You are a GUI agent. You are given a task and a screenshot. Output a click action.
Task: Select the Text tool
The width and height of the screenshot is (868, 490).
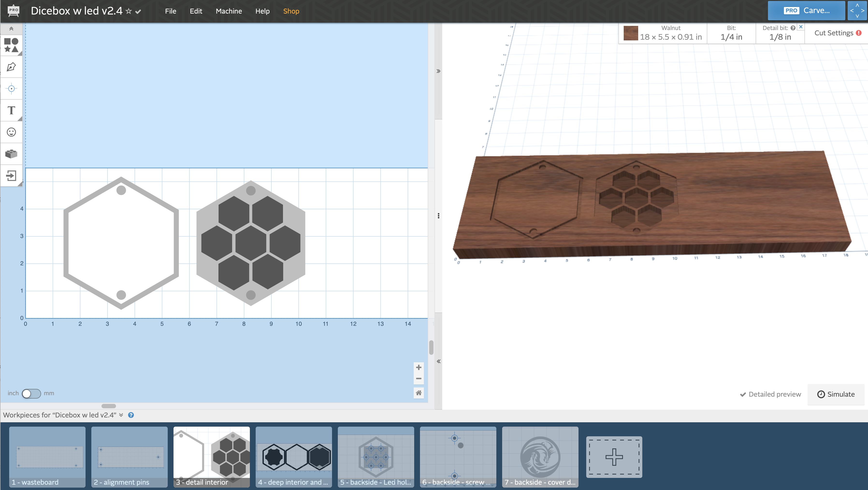point(11,110)
